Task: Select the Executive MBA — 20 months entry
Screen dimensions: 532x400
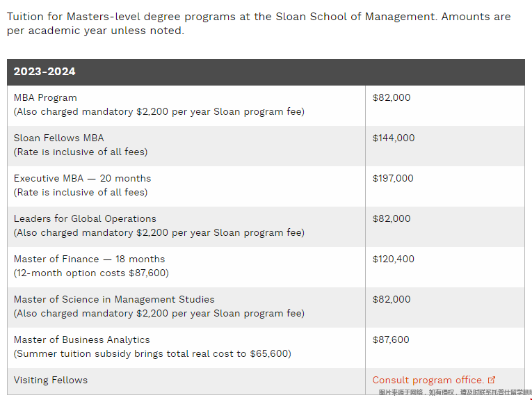Action: point(82,179)
